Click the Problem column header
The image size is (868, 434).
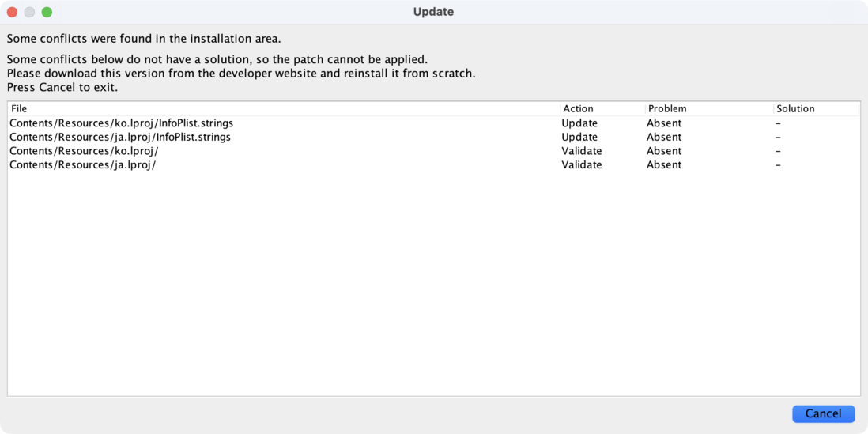(667, 108)
